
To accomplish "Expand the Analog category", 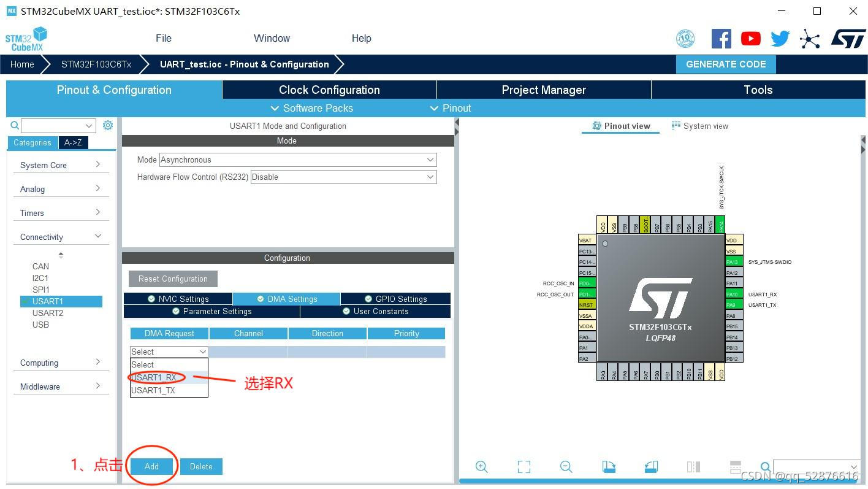I will pos(60,189).
